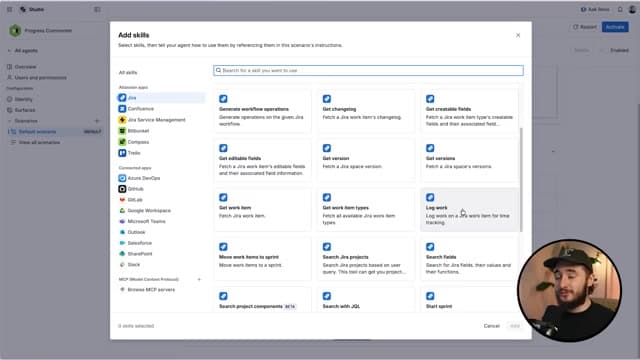Add an MCP server with plus icon
The image size is (640, 360).
pos(199,280)
